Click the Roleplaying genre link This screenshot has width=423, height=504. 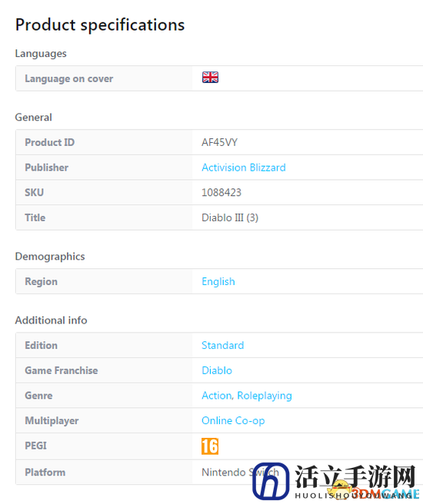pos(265,396)
